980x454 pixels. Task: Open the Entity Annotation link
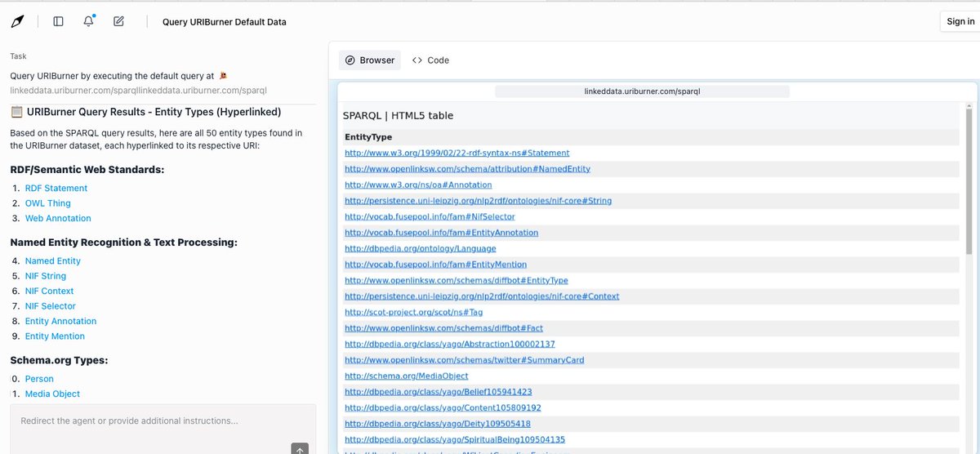point(60,321)
